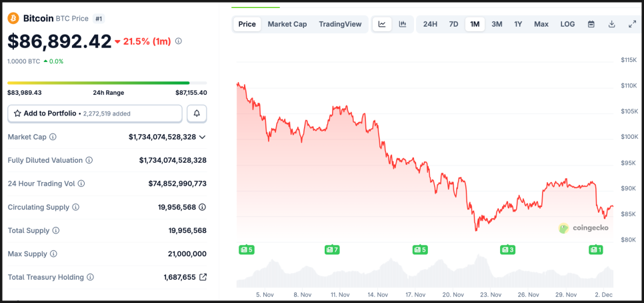The image size is (644, 303).
Task: Click the Bitcoin logo icon
Action: click(x=13, y=18)
